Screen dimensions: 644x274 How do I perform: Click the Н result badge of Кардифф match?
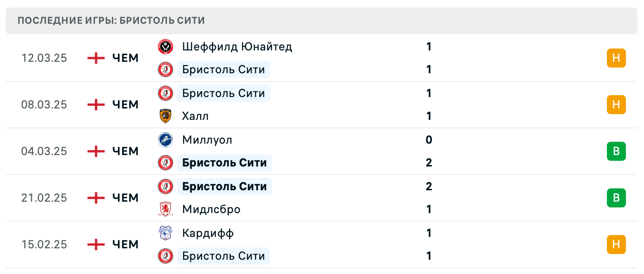[x=617, y=245]
